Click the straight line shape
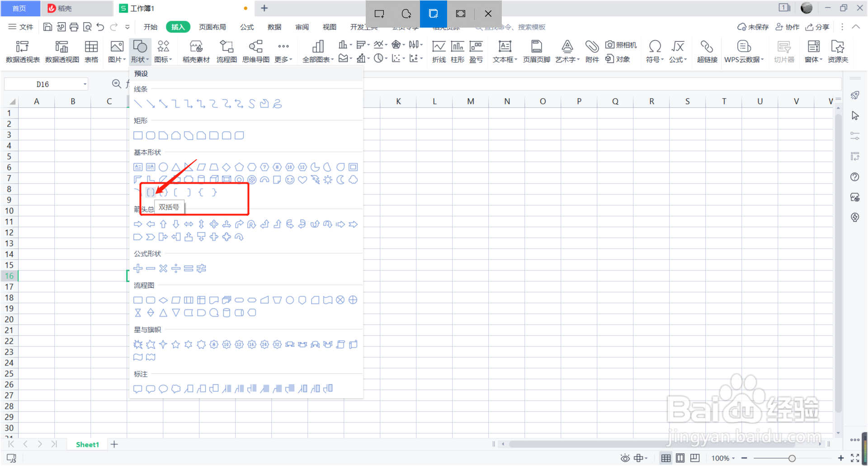This screenshot has height=466, width=868. [138, 104]
